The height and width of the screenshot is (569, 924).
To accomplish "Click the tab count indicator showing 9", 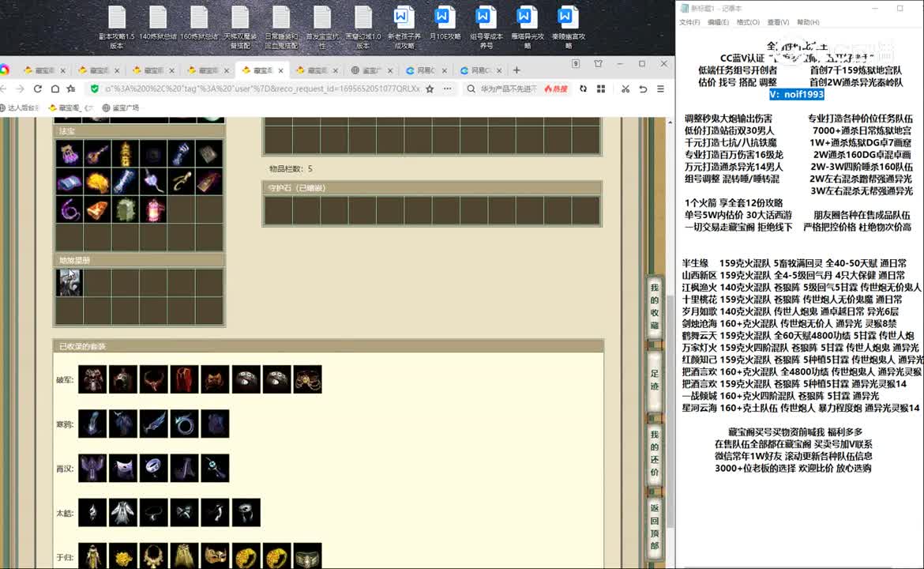I will (576, 64).
